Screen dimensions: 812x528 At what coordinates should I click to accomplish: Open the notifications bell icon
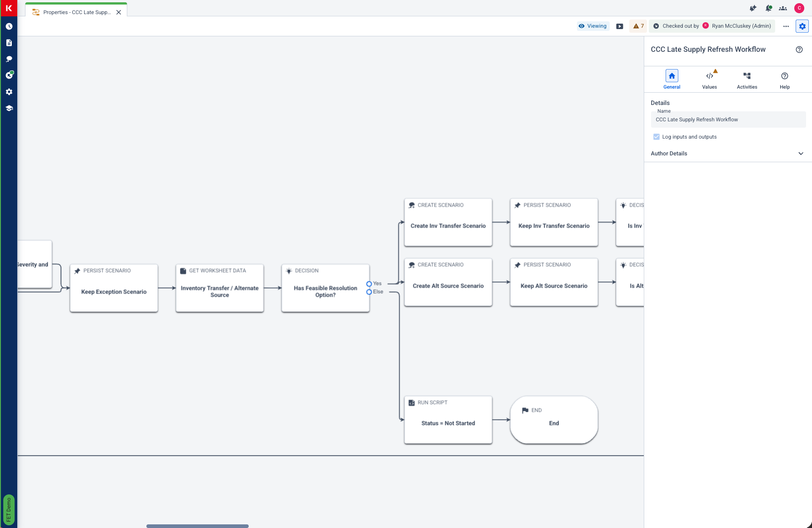(x=768, y=8)
